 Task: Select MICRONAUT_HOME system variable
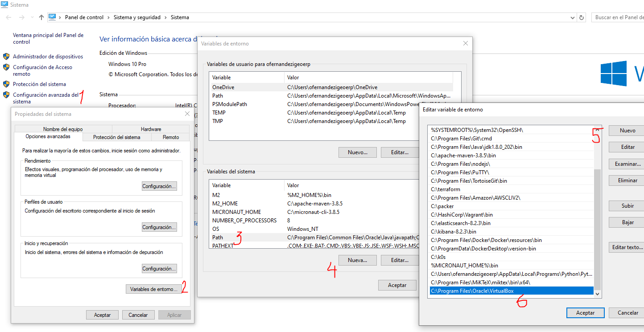pos(314,212)
